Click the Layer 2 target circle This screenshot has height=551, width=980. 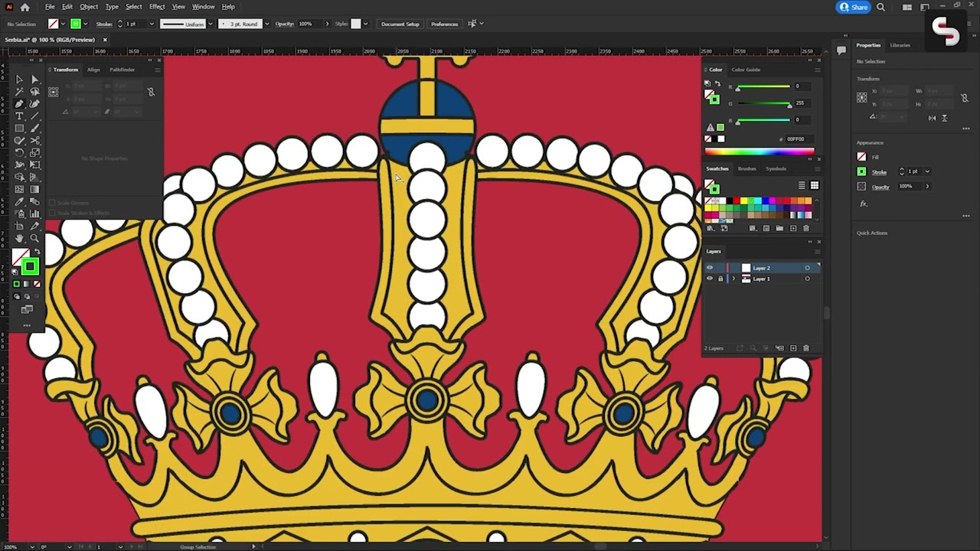pos(807,268)
